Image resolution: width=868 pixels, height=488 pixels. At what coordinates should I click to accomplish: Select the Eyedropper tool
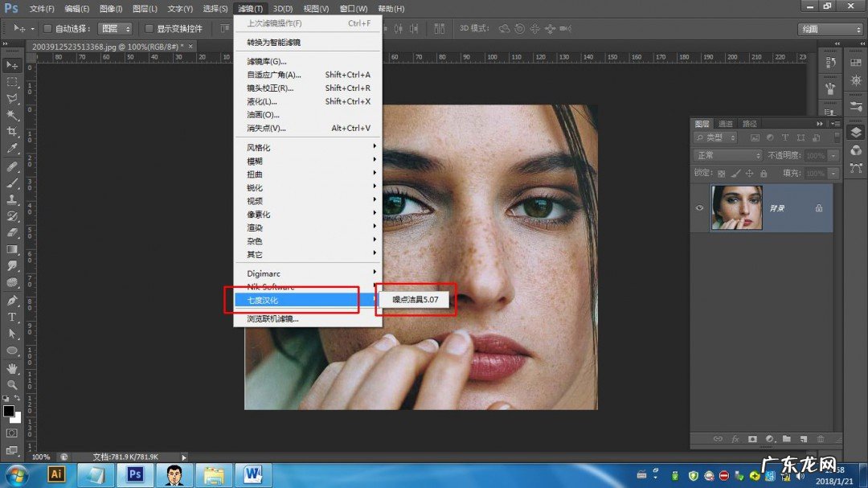pos(12,149)
